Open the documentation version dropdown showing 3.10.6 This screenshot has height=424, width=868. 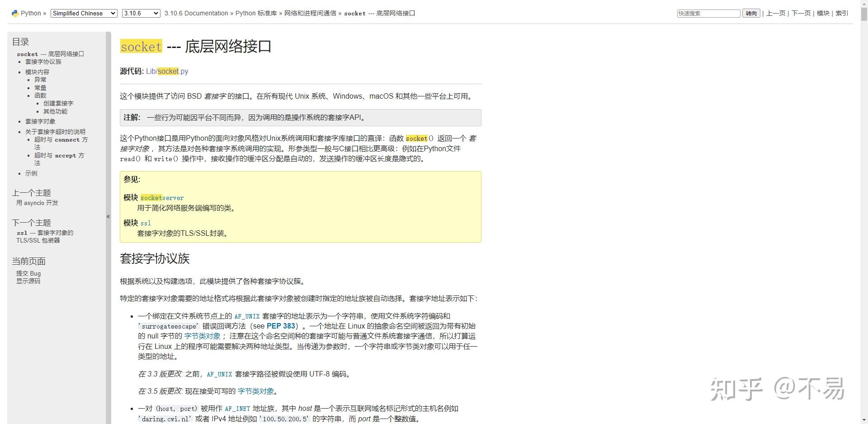[141, 13]
